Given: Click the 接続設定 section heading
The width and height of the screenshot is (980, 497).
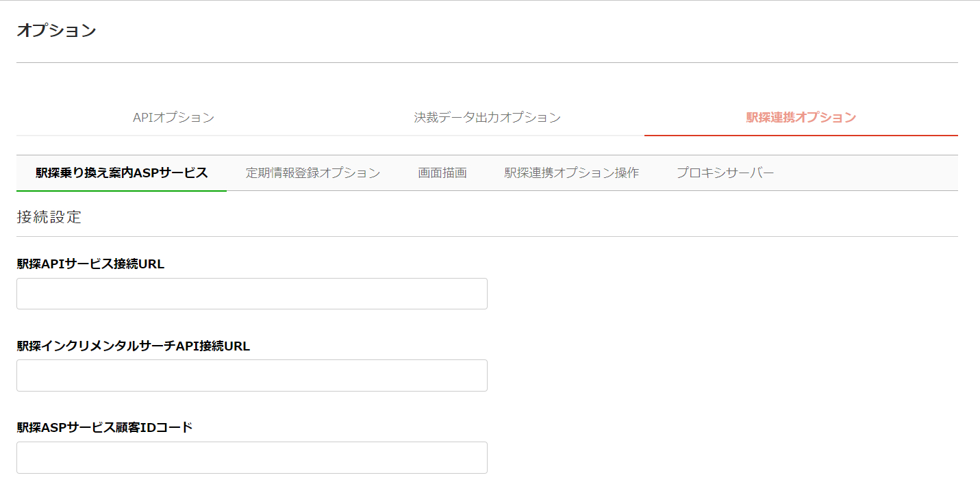Looking at the screenshot, I should [49, 218].
